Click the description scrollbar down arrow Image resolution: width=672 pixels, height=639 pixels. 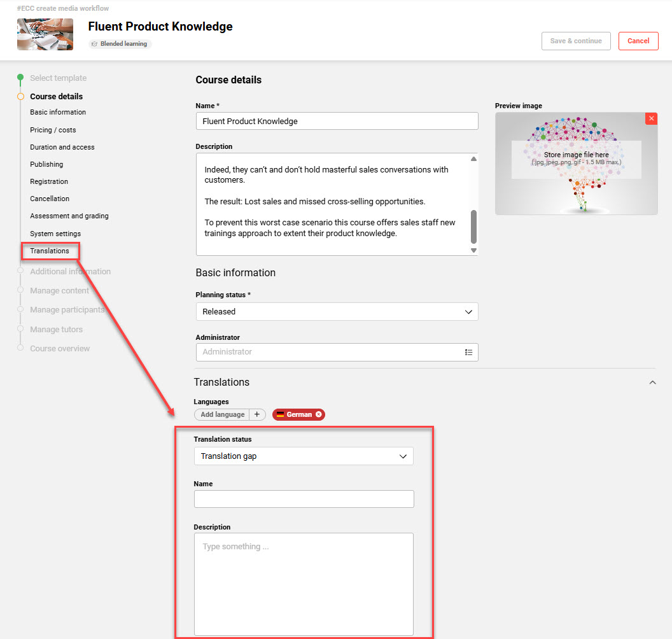pos(473,250)
